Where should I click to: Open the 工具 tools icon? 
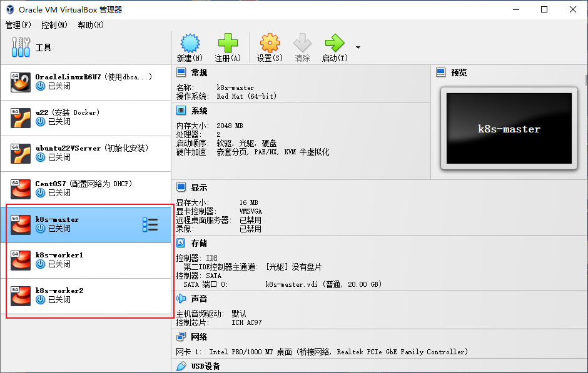21,47
